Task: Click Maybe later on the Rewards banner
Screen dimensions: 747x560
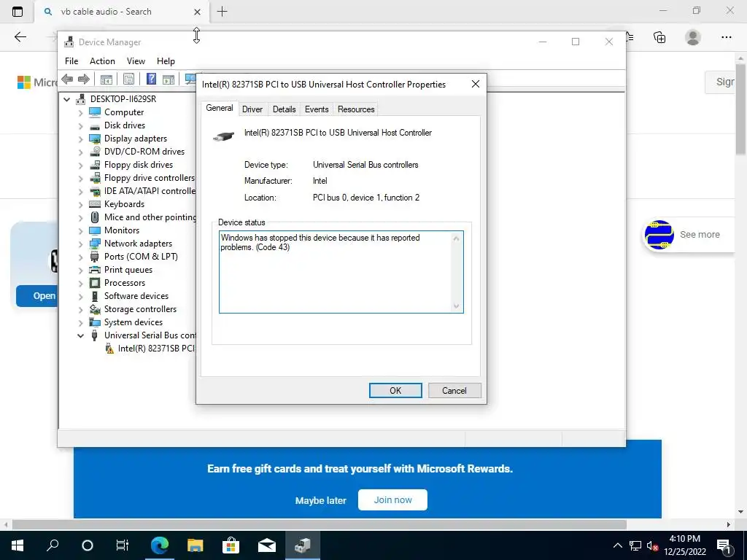Action: pyautogui.click(x=321, y=500)
